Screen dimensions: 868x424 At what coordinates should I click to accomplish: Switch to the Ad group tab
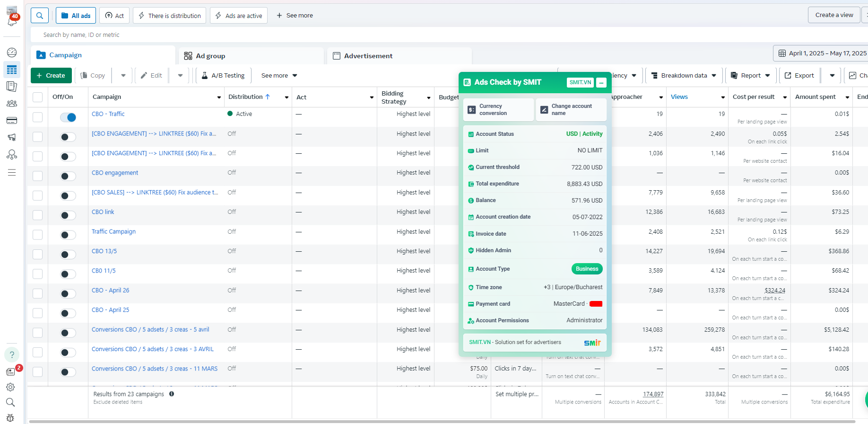point(210,56)
